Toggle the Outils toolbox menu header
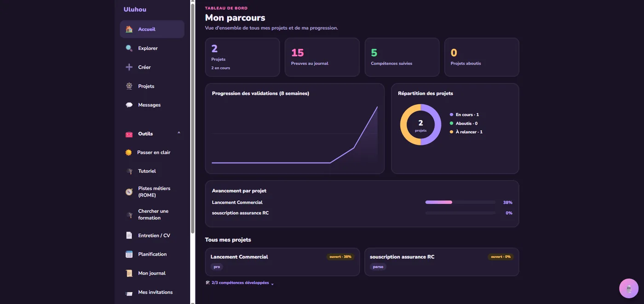Viewport: 644px width, 304px height. point(152,134)
